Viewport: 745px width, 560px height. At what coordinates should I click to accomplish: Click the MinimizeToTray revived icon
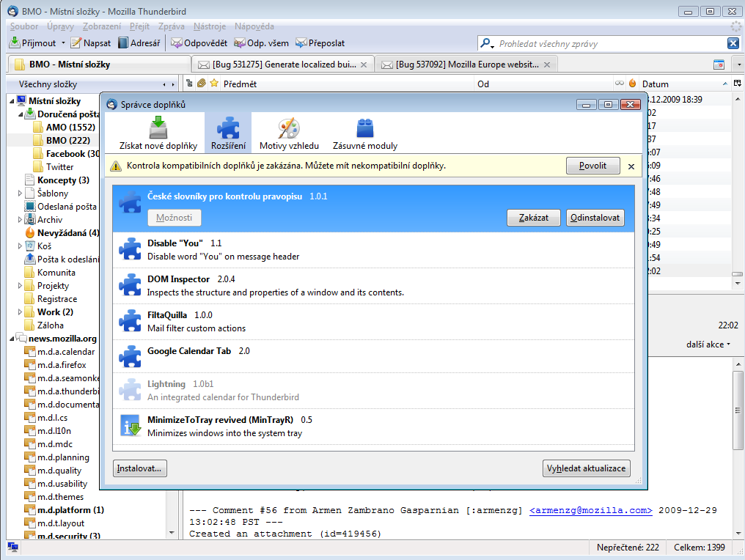click(x=130, y=426)
